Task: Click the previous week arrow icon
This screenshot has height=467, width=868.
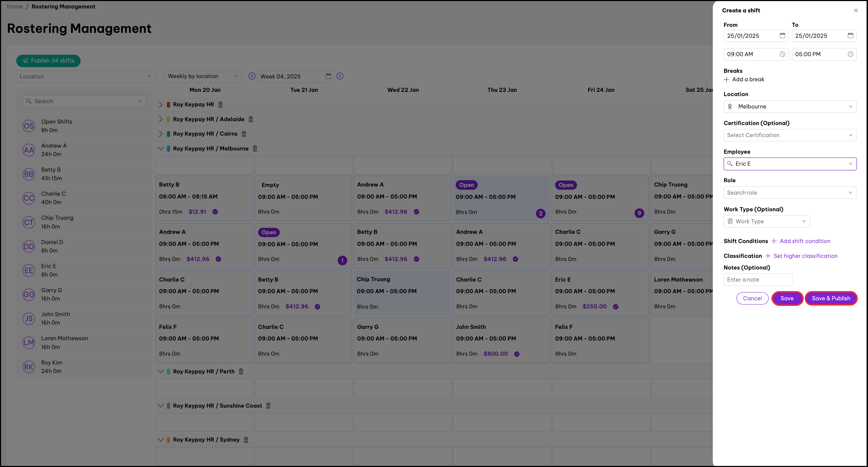Action: tap(252, 76)
